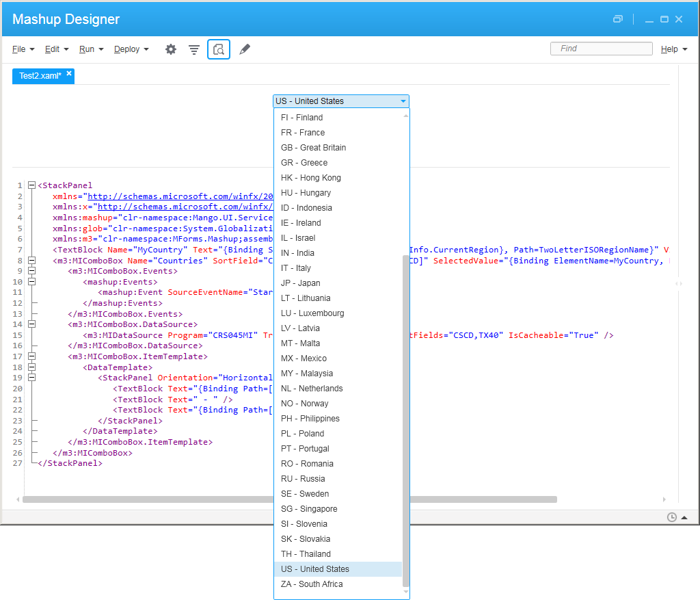
Task: Close the Test2.xaml tab
Action: coord(69,73)
